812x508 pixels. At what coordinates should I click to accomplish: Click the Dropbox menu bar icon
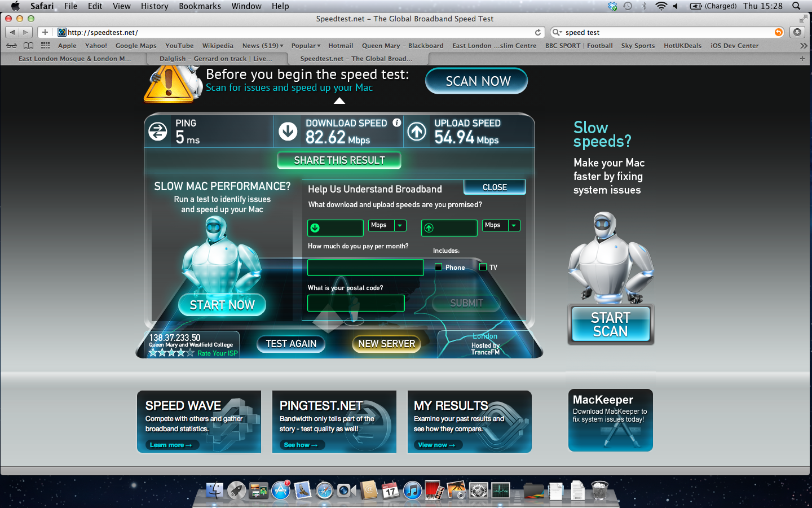point(612,6)
